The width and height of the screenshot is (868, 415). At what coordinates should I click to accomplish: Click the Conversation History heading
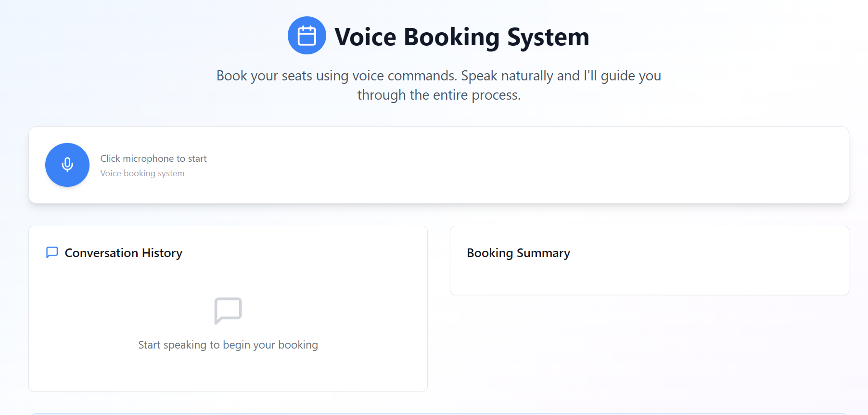123,252
